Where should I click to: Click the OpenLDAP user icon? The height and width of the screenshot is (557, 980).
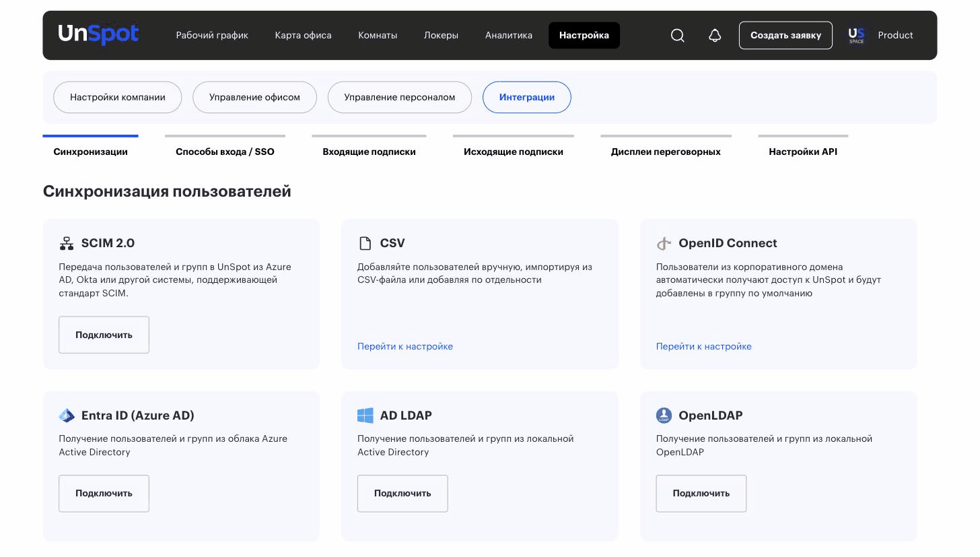pyautogui.click(x=664, y=416)
